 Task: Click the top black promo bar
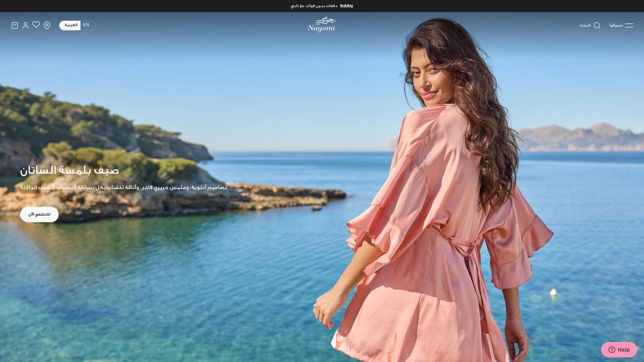[322, 6]
